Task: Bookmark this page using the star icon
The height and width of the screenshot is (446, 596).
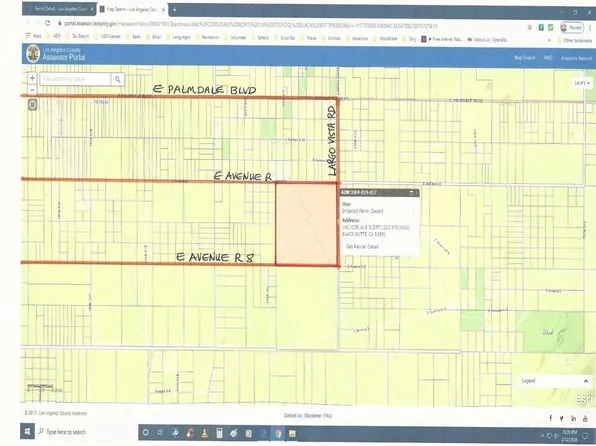Action: 529,27
